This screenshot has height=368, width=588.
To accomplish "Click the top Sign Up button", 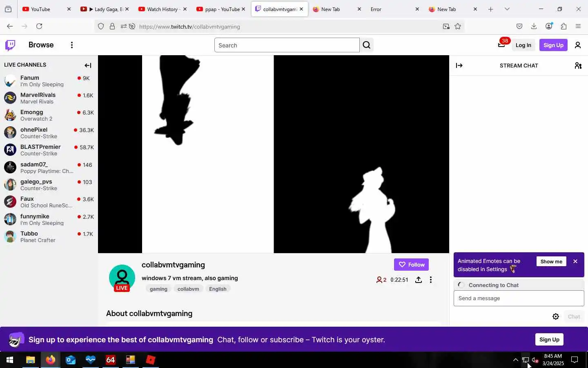I will (x=553, y=45).
